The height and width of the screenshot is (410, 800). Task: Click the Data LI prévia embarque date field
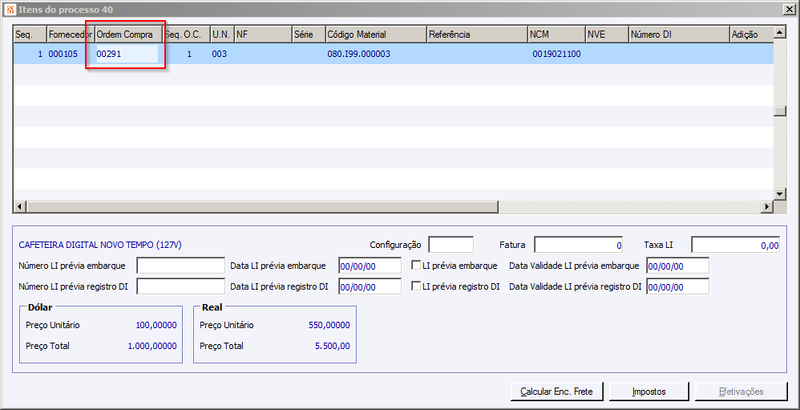[370, 266]
